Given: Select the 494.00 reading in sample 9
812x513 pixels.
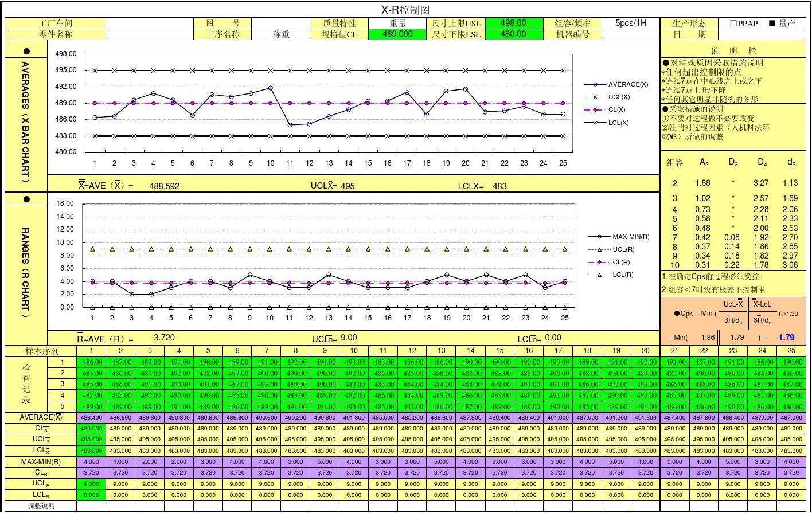Looking at the screenshot, I should (325, 362).
